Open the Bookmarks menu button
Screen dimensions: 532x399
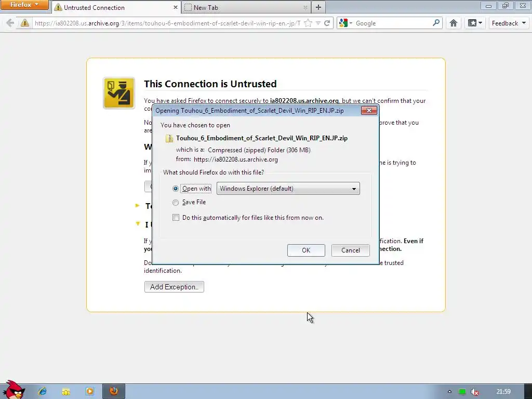pyautogui.click(x=475, y=23)
